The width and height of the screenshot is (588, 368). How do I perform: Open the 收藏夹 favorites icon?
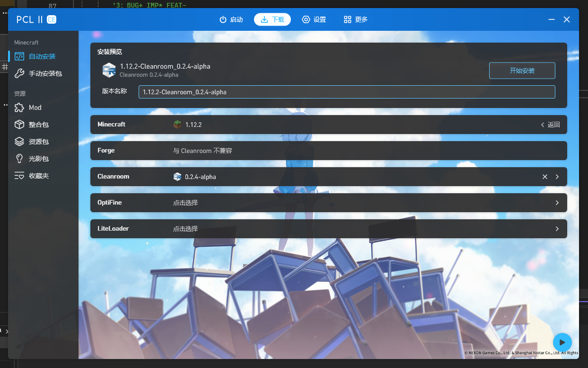pyautogui.click(x=19, y=176)
